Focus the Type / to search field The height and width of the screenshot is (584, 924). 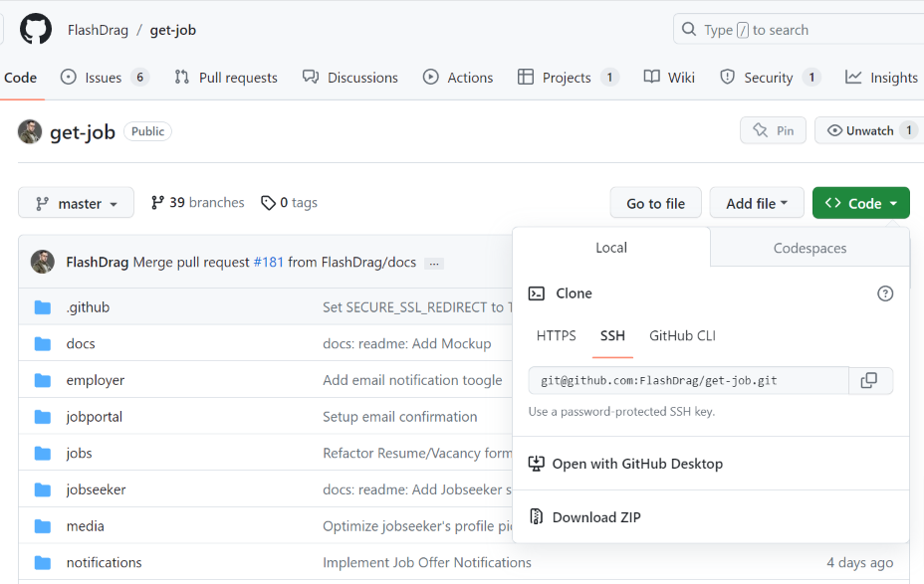799,30
